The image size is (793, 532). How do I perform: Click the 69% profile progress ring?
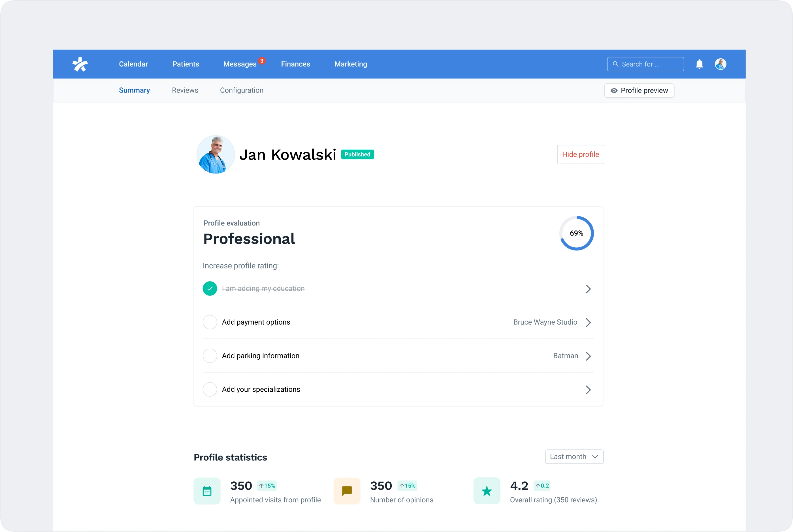click(576, 233)
